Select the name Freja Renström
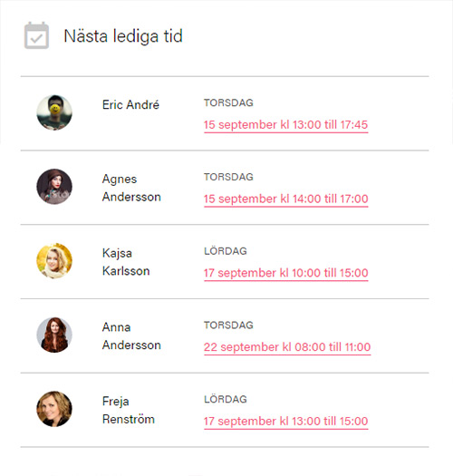The height and width of the screenshot is (476, 453). [129, 410]
